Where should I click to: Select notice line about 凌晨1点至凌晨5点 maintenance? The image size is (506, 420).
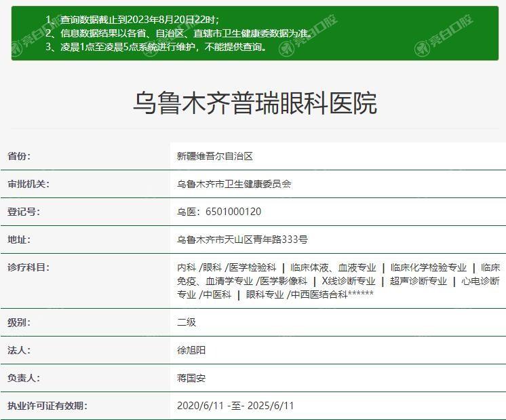pyautogui.click(x=156, y=47)
